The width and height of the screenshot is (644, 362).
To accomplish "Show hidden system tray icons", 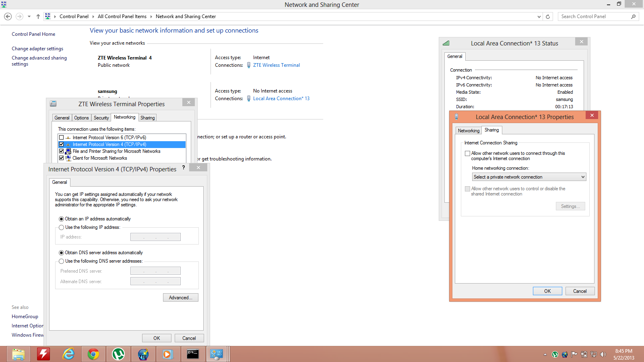I will (x=545, y=354).
